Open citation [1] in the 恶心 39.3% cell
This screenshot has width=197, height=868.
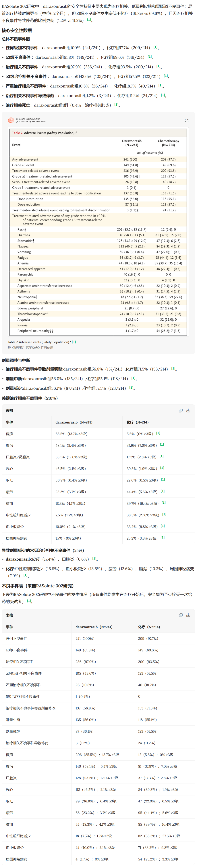[162, 468]
